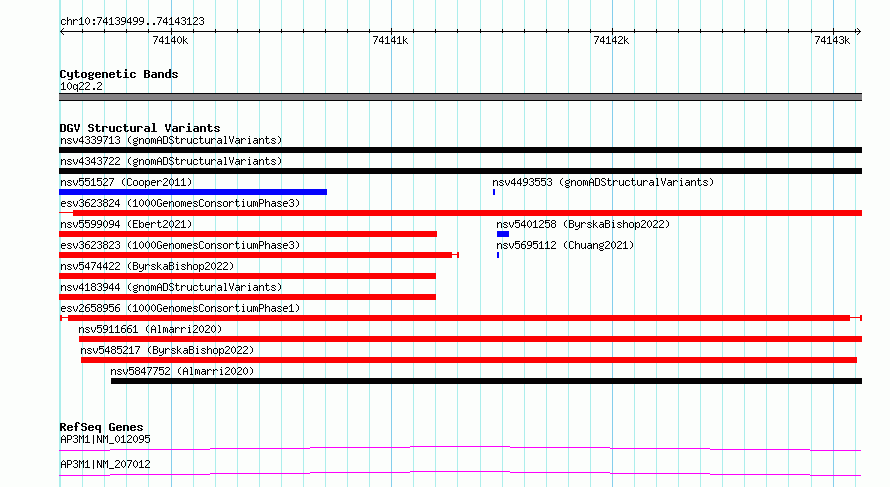Click the magenta AP3M1 NM_207012 transcript line
This screenshot has width=890, height=487.
click(x=460, y=473)
